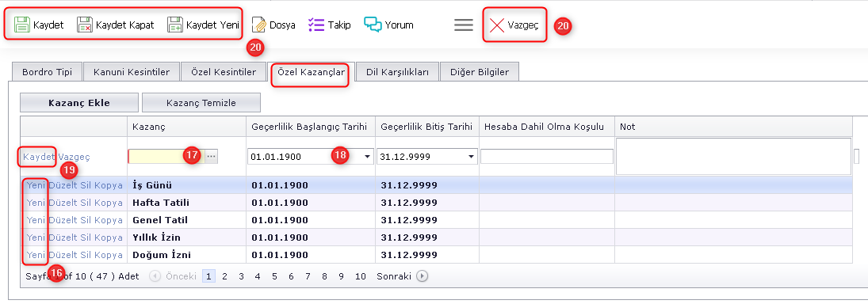Go to pager page 10
The height and width of the screenshot is (304, 868).
(x=361, y=275)
